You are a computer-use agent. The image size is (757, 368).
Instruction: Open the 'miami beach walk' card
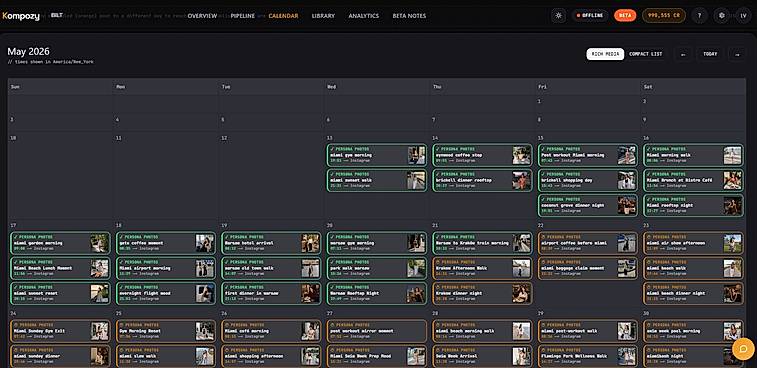[693, 268]
